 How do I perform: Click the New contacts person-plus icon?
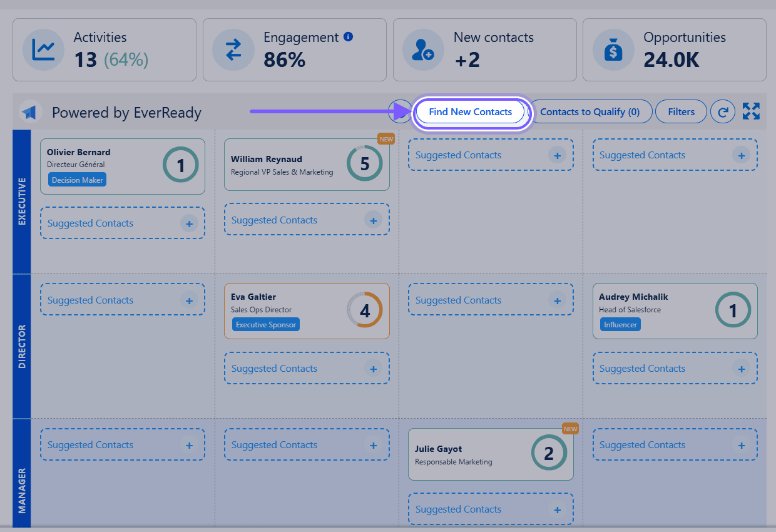point(423,49)
